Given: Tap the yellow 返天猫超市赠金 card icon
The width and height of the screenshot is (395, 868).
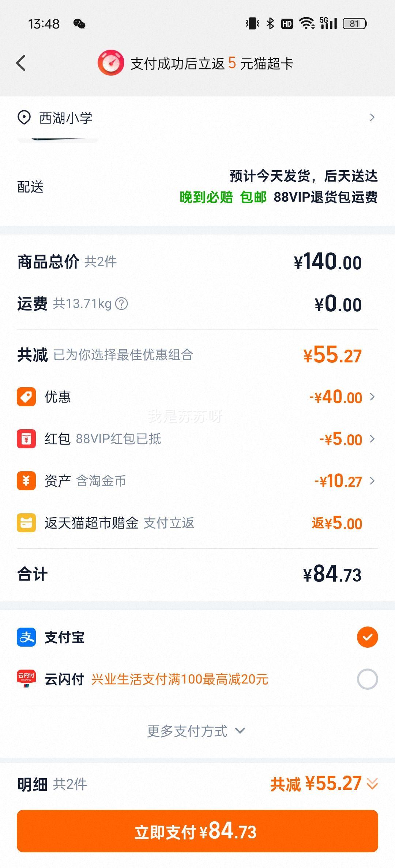Looking at the screenshot, I should (x=26, y=523).
